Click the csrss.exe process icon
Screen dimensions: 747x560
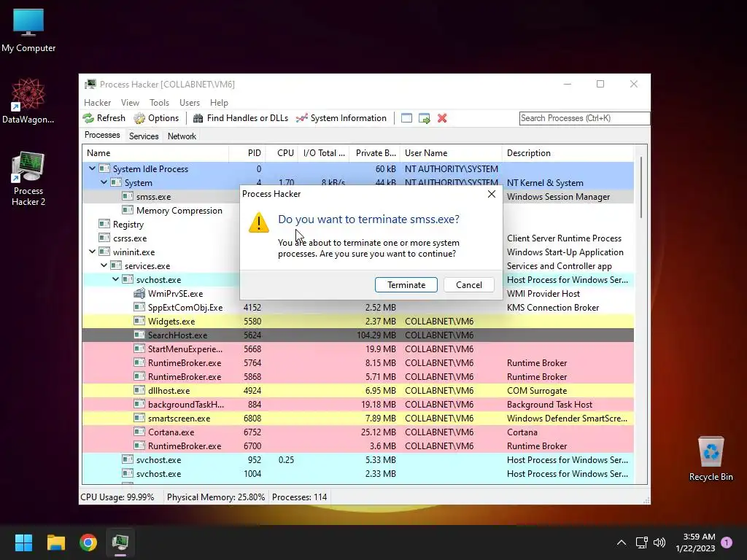coord(104,238)
